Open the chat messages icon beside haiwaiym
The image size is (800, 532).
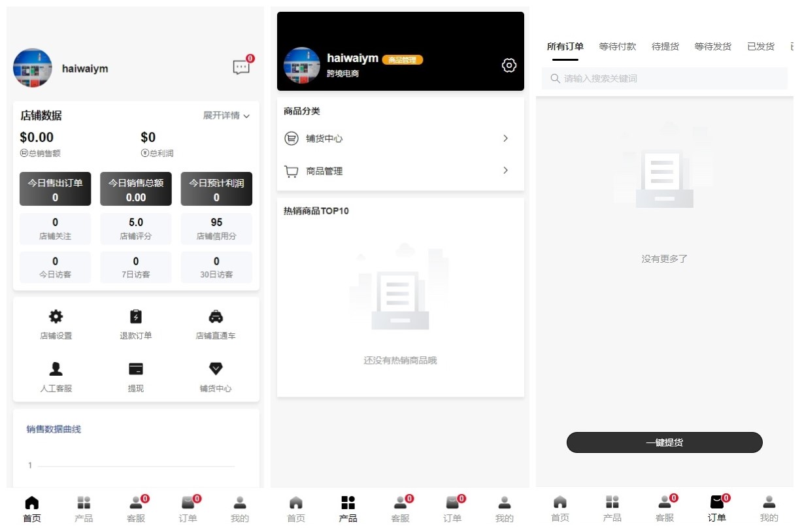point(241,67)
